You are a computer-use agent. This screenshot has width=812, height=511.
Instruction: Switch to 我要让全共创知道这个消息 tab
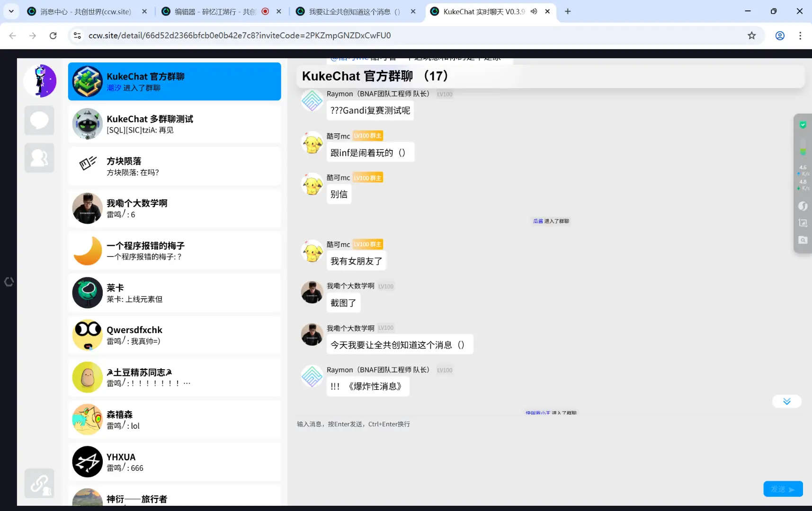[x=354, y=11]
